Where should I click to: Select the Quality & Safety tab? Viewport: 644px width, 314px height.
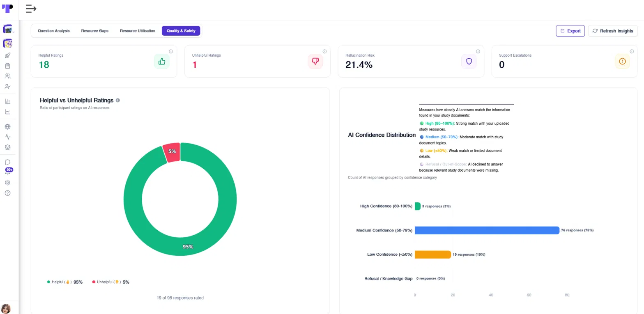point(181,31)
